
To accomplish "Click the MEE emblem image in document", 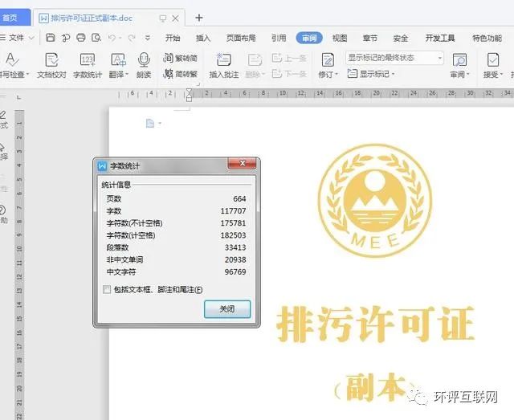I will click(375, 200).
